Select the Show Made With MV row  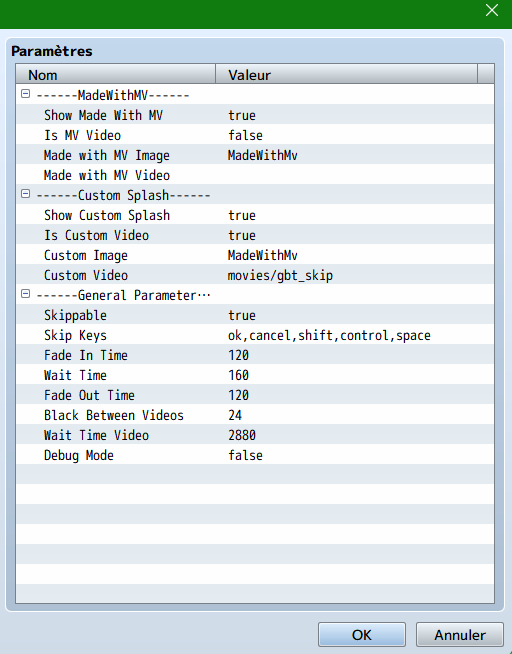[255, 115]
